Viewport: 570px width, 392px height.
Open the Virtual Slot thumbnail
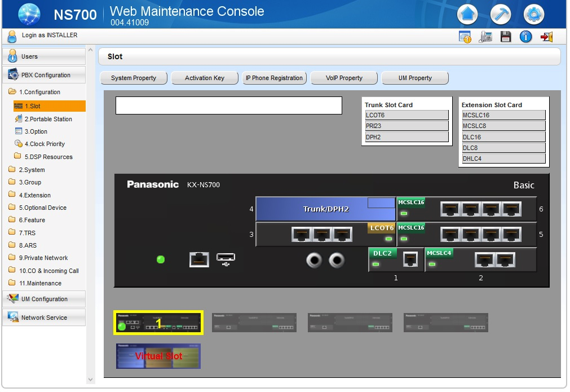(x=158, y=356)
